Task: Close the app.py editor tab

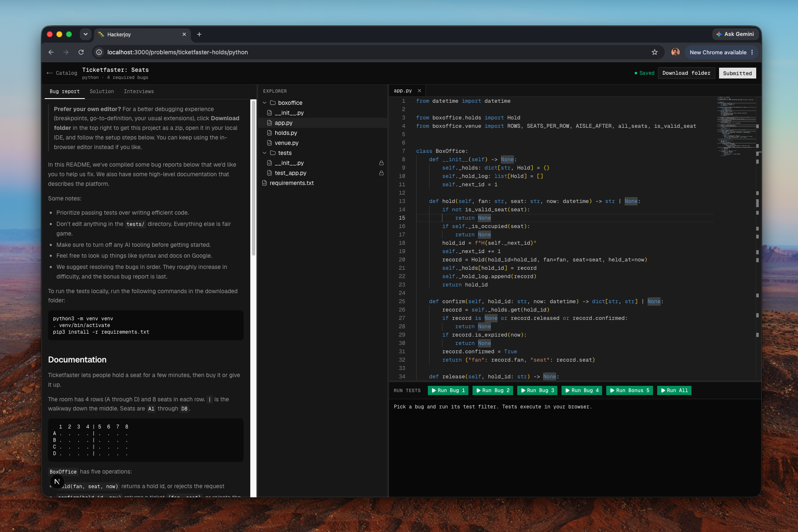Action: (419, 91)
